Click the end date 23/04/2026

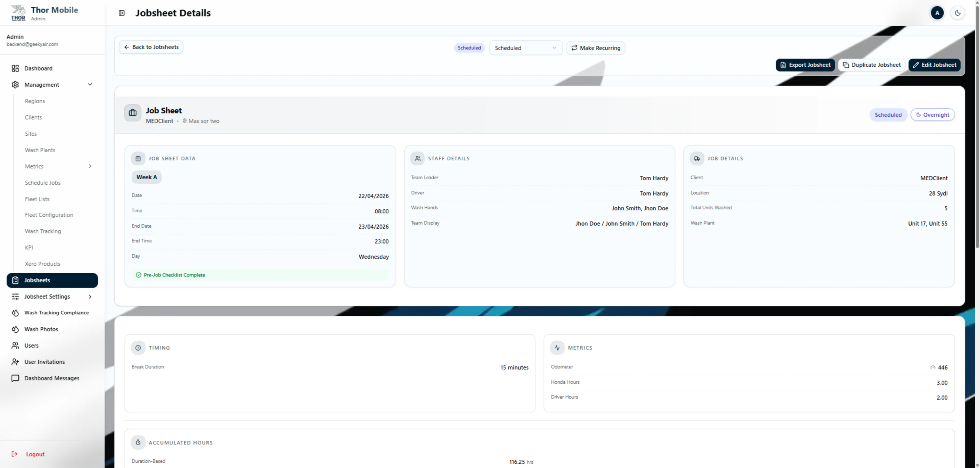coord(373,227)
